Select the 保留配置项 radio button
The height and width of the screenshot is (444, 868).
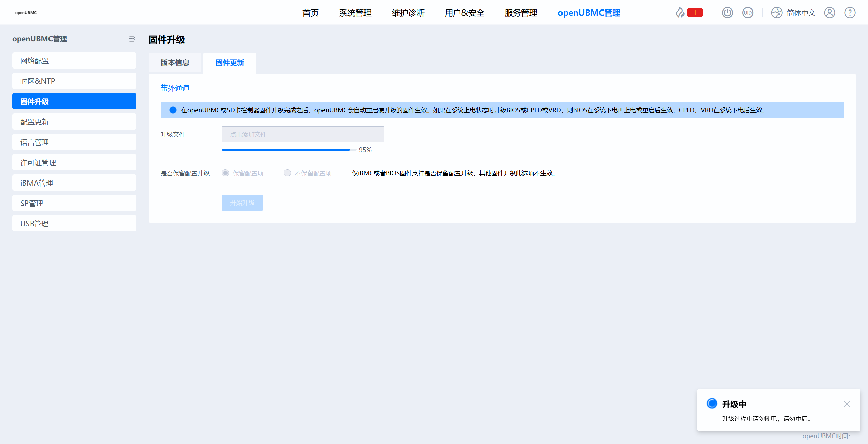[x=225, y=173]
